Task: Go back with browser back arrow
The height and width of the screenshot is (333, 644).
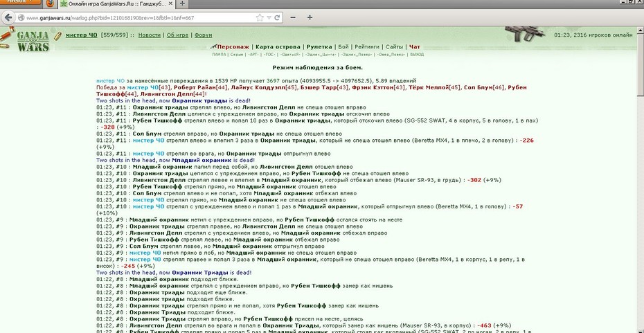Action: pyautogui.click(x=8, y=18)
